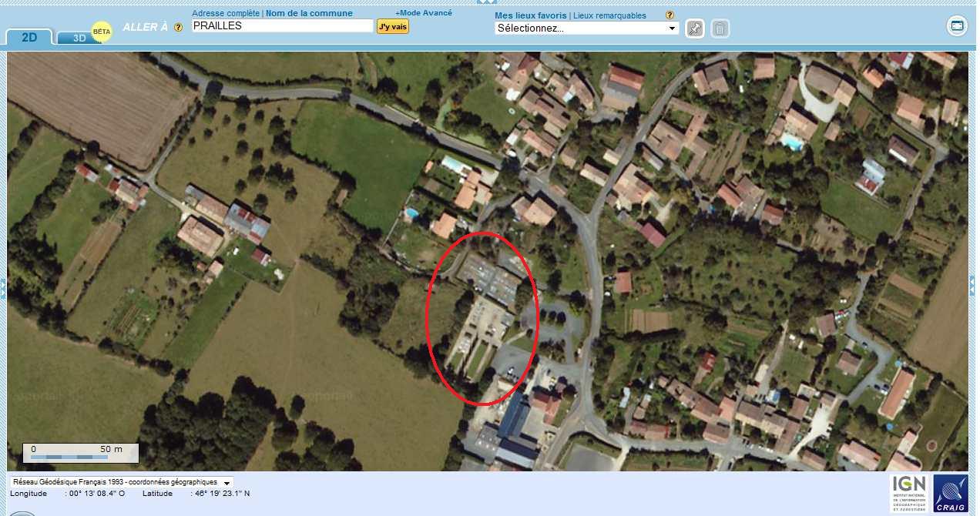Expand the left side panel handle
Viewport: 980px width, 516px height.
3,286
